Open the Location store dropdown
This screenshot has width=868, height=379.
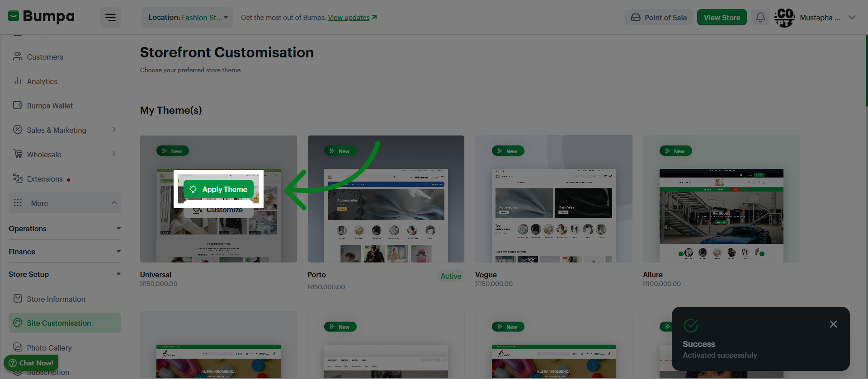[x=187, y=17]
